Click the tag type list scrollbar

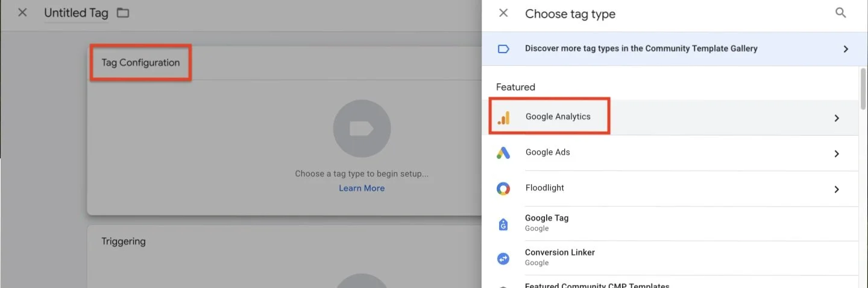tap(863, 91)
